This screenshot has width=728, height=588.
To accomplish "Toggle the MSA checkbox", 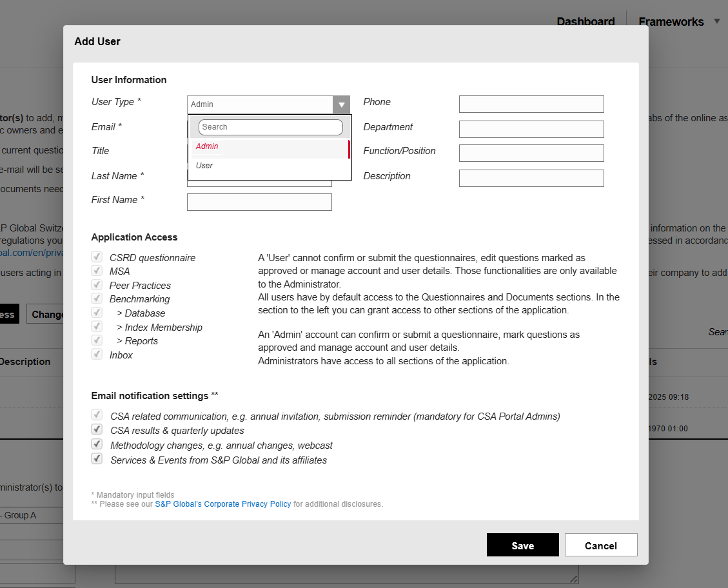I will coord(97,271).
